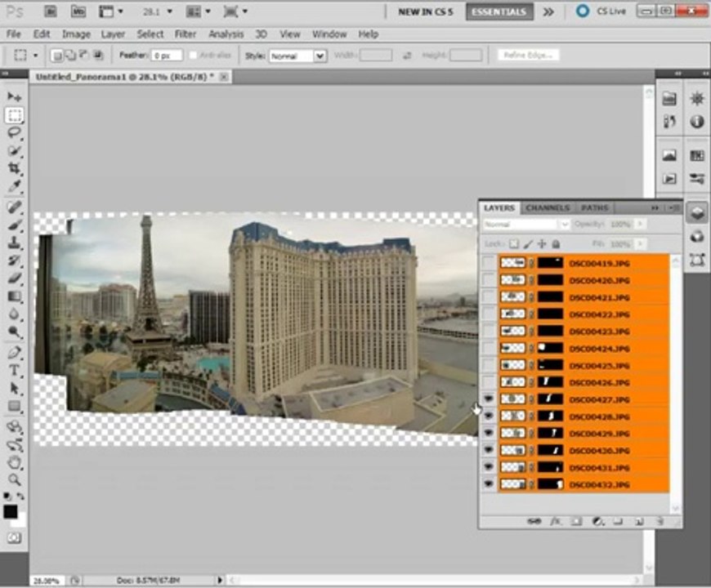Click the status bar zoom percentage field
Viewport: 711px width, 588px height.
tap(47, 581)
